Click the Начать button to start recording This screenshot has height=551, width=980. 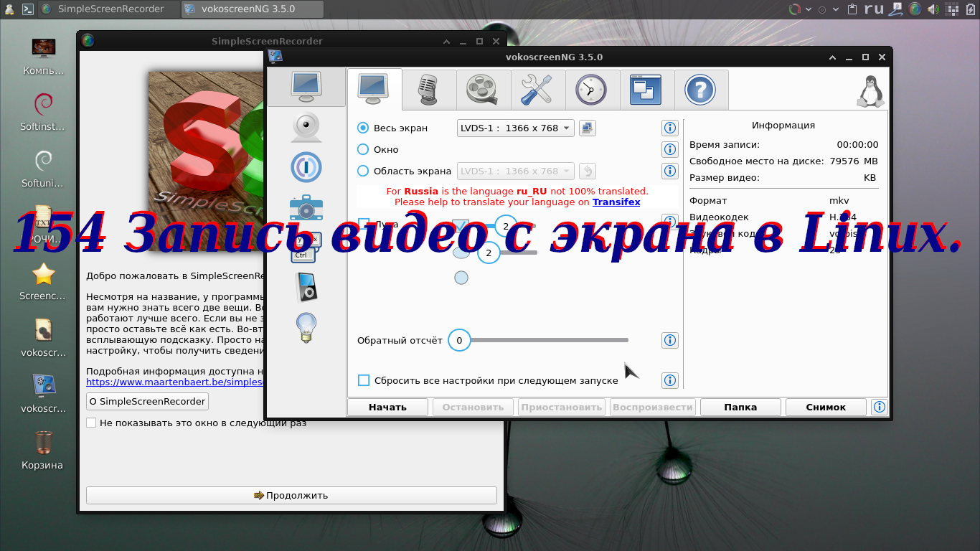[387, 407]
